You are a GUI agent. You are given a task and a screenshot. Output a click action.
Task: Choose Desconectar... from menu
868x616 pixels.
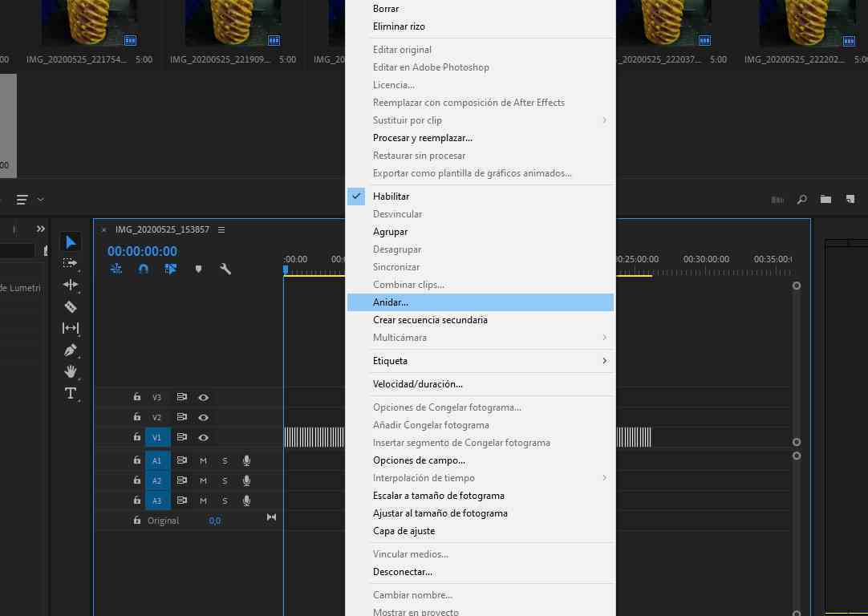481,572
